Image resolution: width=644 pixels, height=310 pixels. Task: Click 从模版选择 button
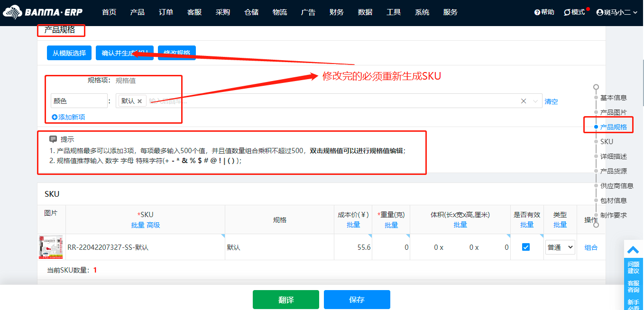click(x=69, y=53)
